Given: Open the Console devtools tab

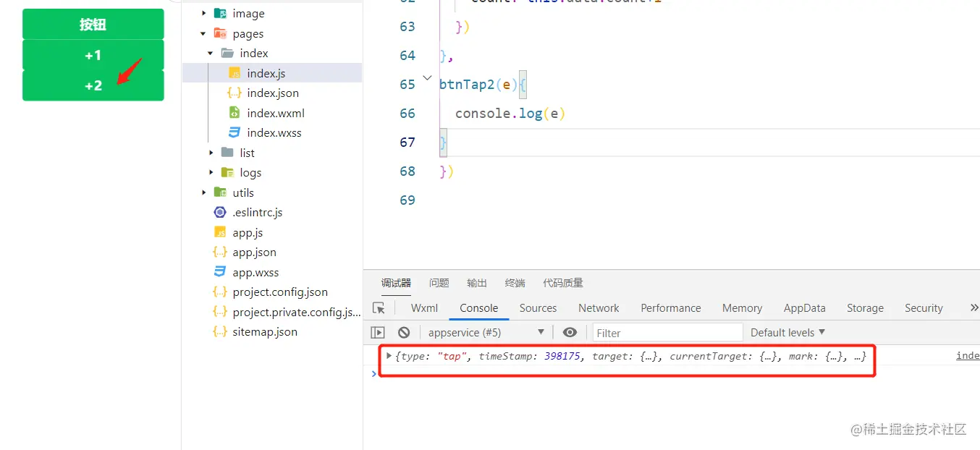Looking at the screenshot, I should [x=478, y=307].
